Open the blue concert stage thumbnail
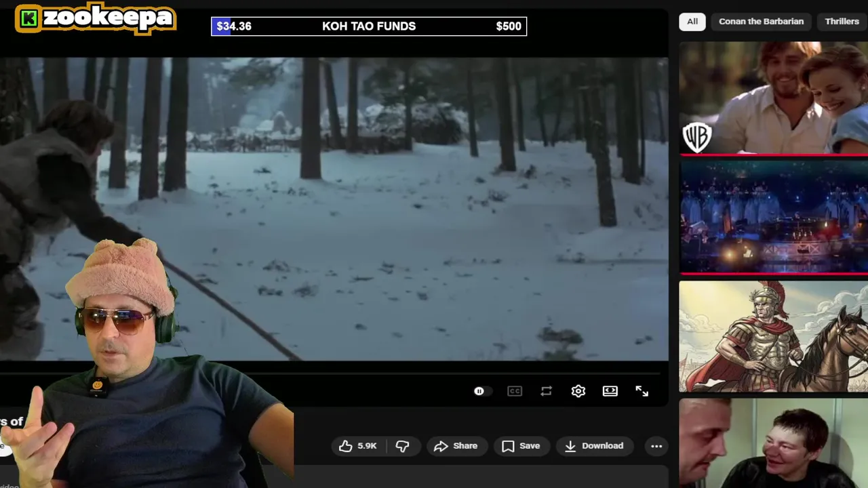Image resolution: width=868 pixels, height=488 pixels. pos(773,217)
